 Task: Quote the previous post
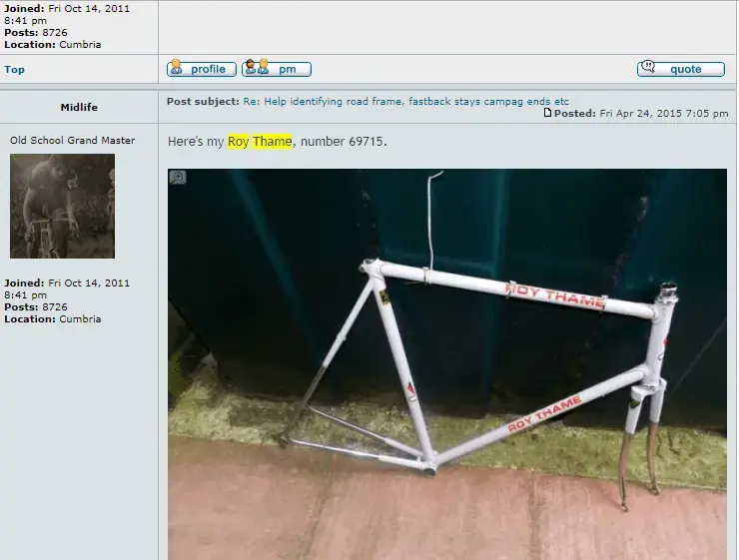[x=680, y=69]
